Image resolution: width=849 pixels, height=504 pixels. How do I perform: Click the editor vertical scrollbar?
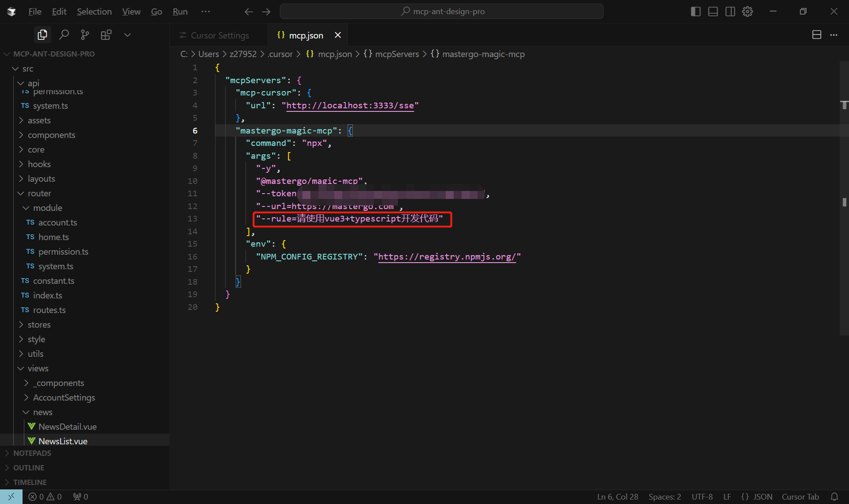click(x=844, y=198)
